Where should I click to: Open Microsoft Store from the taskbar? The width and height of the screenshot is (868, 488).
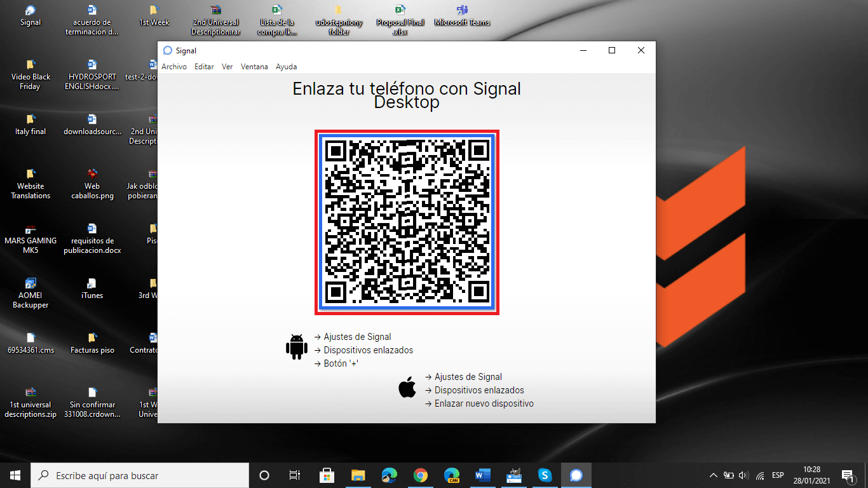327,475
